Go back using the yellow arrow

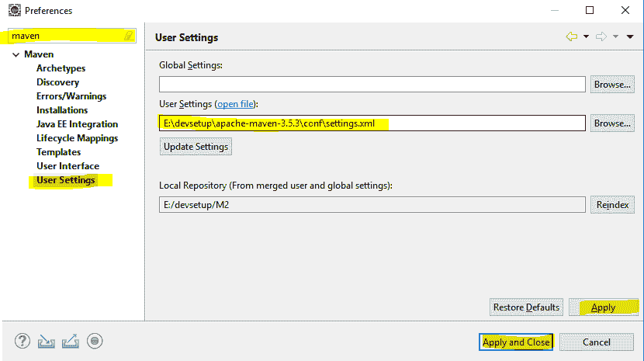[572, 36]
